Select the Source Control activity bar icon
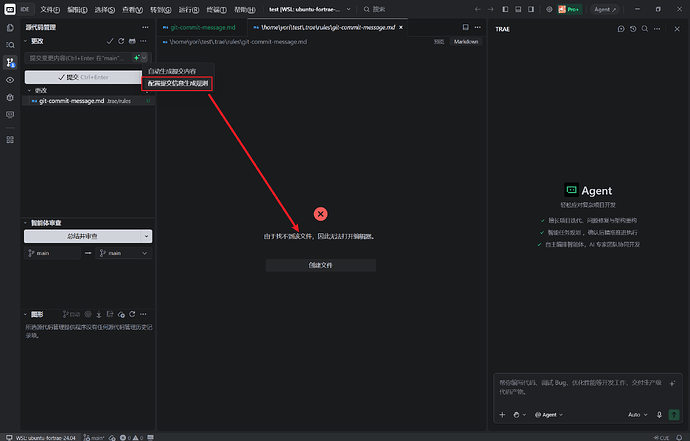Image resolution: width=690 pixels, height=441 pixels. click(10, 62)
